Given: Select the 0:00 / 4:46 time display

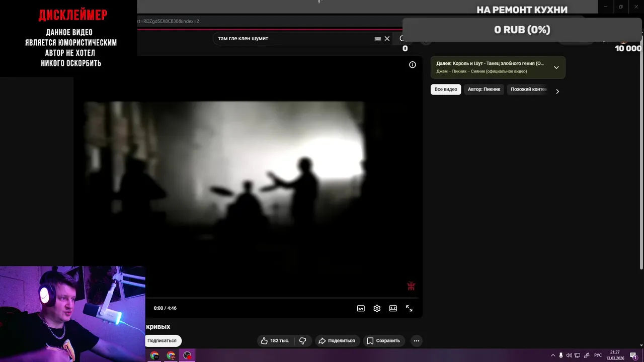Looking at the screenshot, I should click(165, 308).
